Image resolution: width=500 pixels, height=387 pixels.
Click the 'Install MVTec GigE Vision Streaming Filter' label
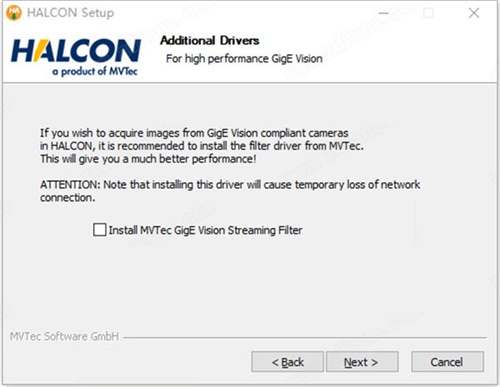(x=205, y=230)
